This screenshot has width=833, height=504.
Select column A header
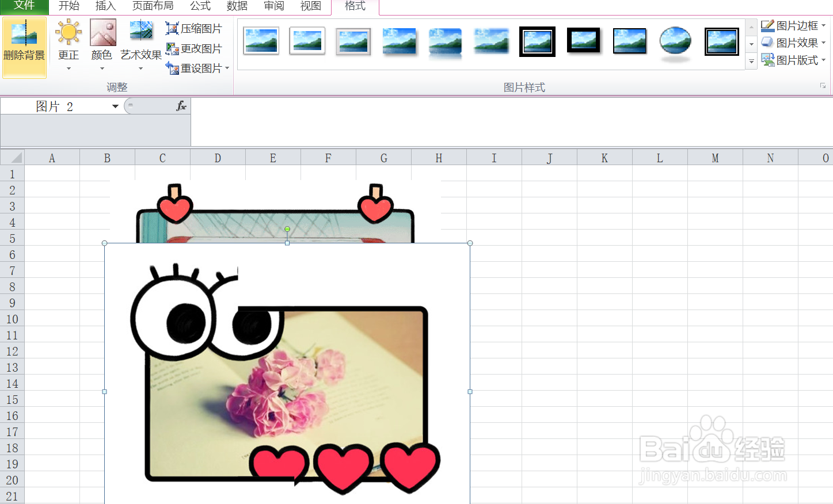point(52,158)
